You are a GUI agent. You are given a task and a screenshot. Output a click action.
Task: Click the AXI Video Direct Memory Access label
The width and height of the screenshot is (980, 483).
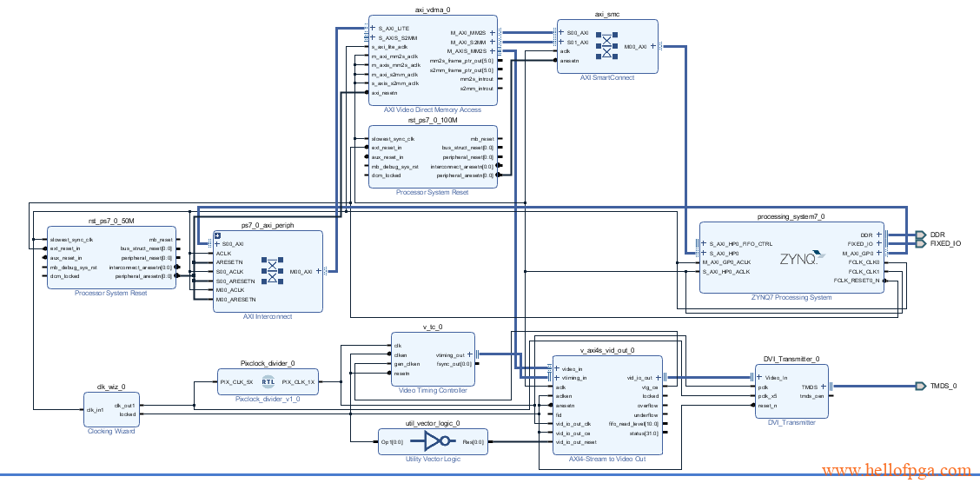click(432, 110)
